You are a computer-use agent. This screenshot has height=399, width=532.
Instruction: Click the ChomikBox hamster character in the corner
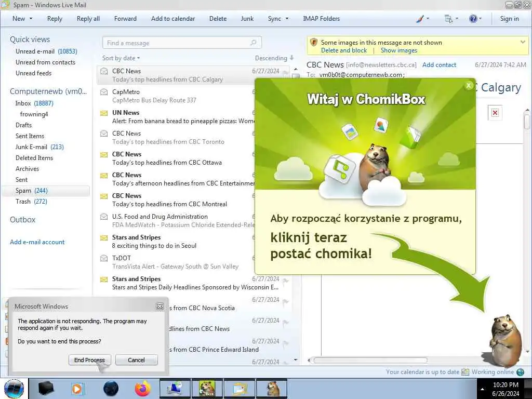point(504,341)
